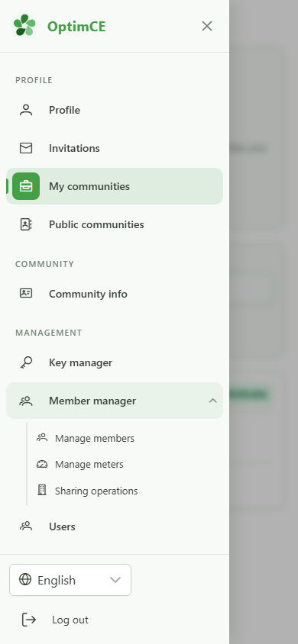Collapse the Member manager chevron
The width and height of the screenshot is (298, 644).
[x=212, y=401]
